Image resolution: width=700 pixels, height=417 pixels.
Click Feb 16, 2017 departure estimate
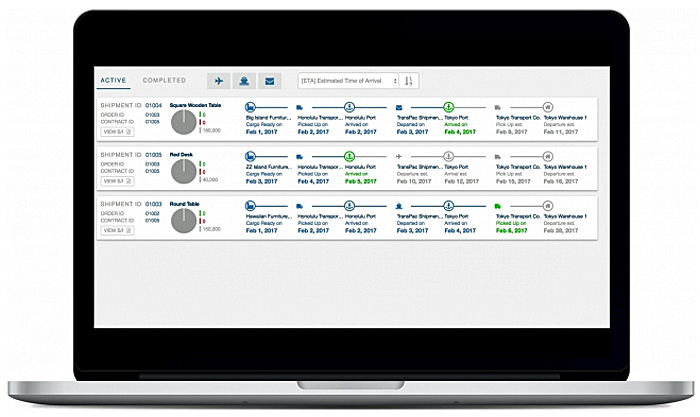(561, 181)
